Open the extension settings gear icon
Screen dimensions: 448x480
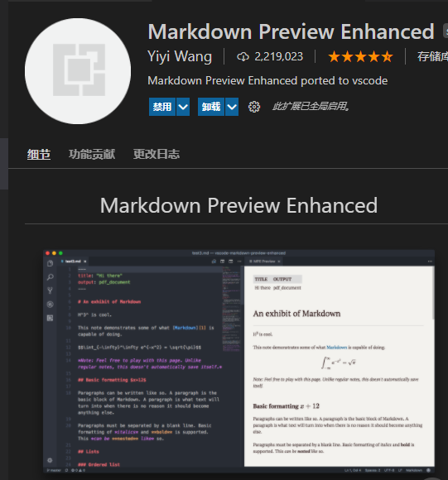pos(254,107)
